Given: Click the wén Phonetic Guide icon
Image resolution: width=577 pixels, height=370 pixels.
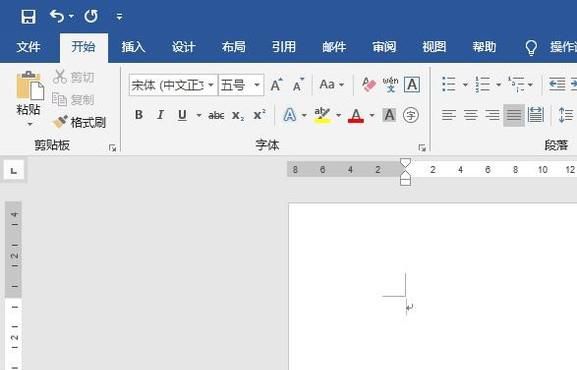Looking at the screenshot, I should click(x=390, y=85).
